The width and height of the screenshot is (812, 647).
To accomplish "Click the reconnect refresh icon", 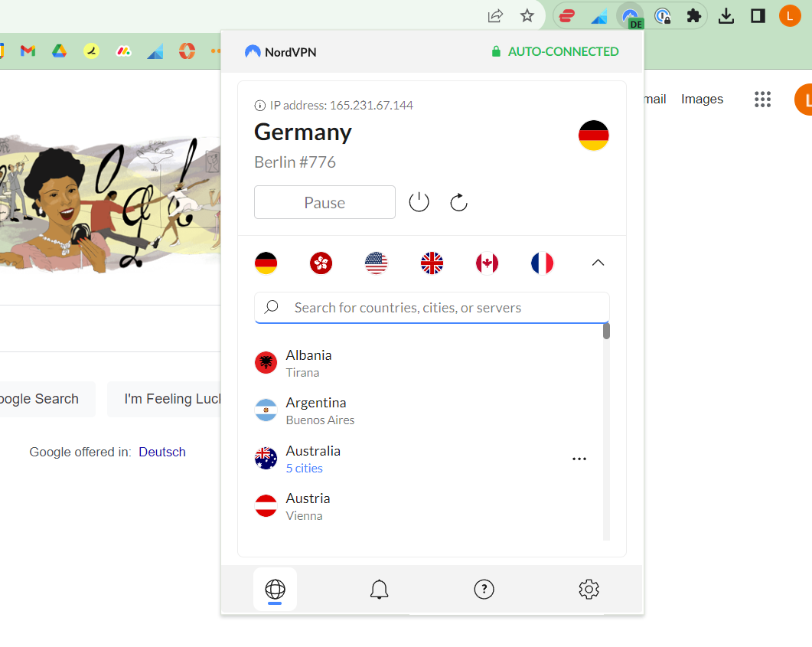I will (x=458, y=201).
